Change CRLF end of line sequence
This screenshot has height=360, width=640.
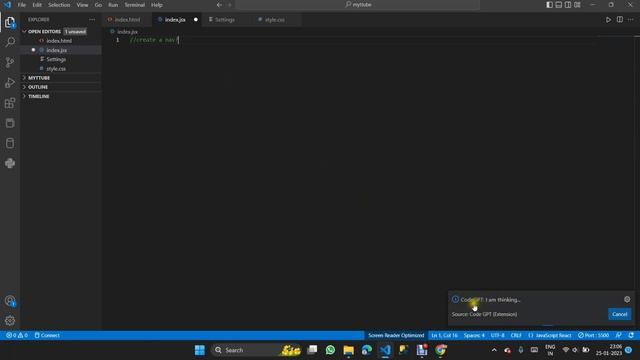[516, 335]
